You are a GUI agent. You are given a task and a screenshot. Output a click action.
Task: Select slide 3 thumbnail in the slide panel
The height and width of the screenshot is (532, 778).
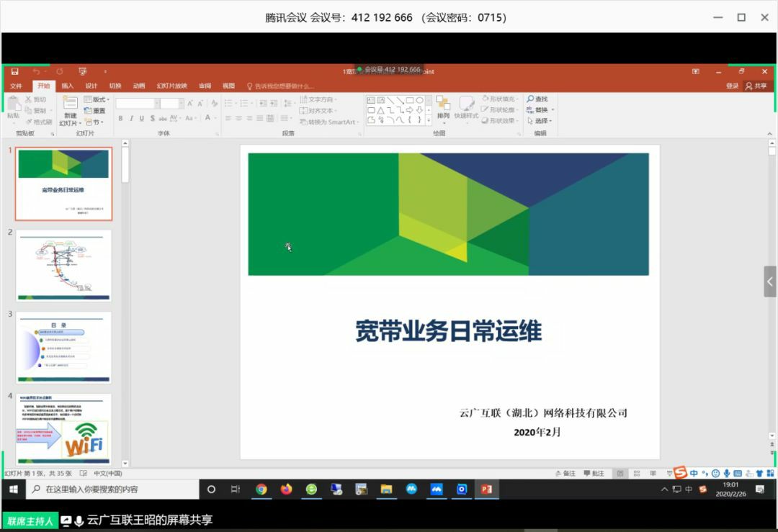point(63,347)
